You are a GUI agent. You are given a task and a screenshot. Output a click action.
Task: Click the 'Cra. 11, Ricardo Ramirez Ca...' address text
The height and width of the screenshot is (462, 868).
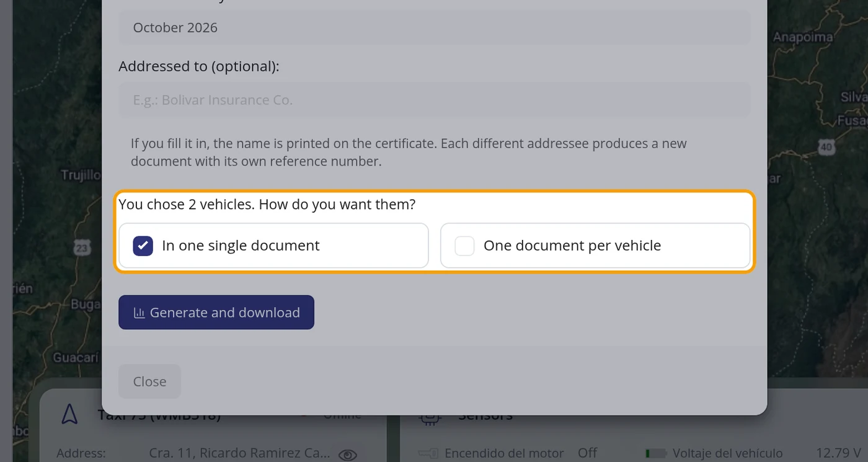240,453
